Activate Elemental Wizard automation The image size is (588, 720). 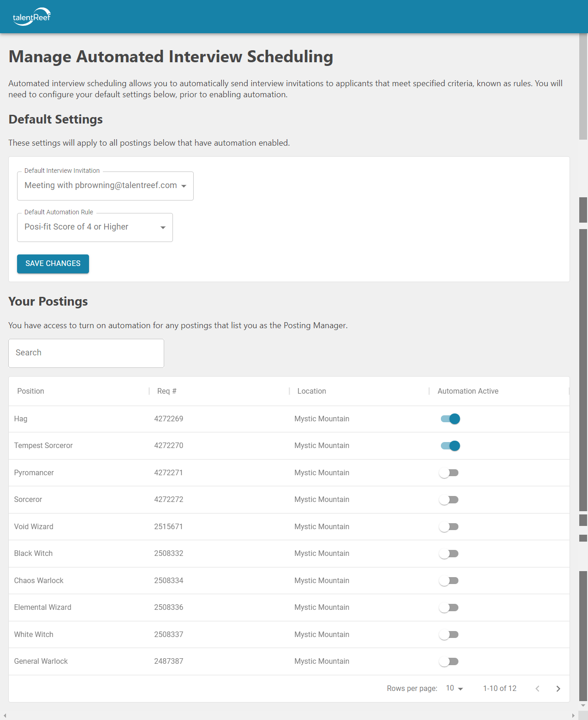tap(448, 607)
